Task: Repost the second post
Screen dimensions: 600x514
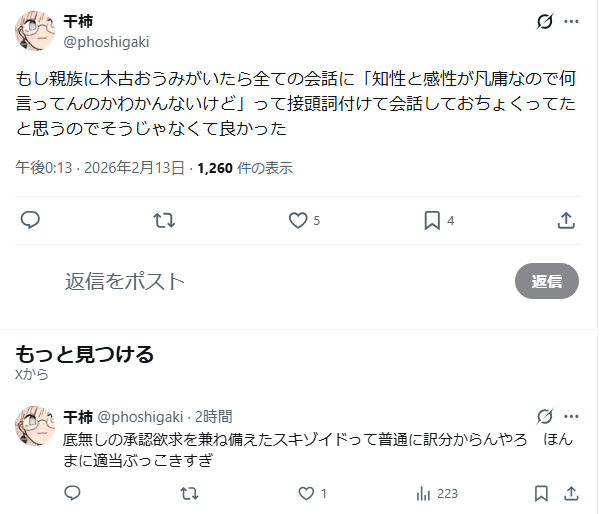Action: [189, 493]
